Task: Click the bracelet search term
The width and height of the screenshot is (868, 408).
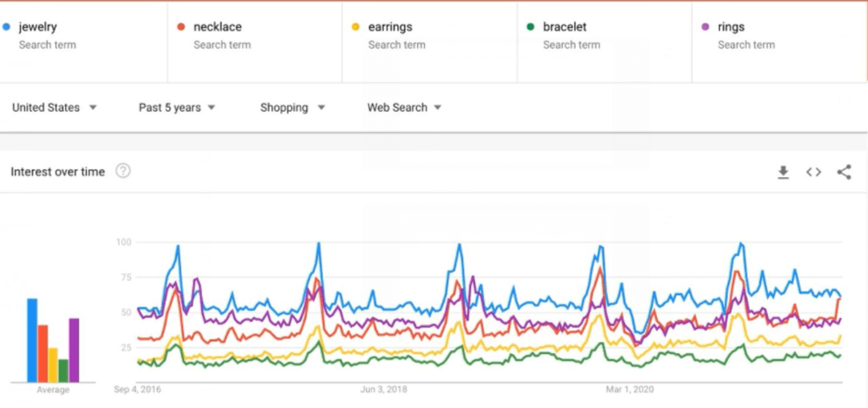Action: point(564,27)
